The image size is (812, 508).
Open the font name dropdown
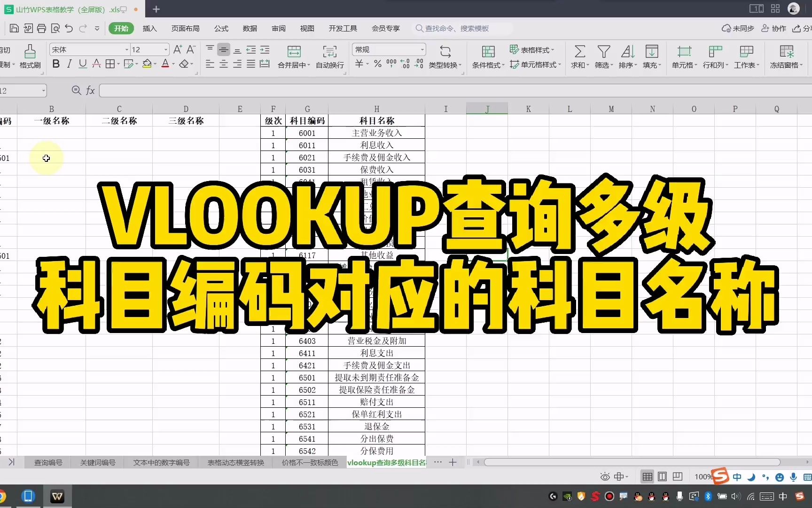126,49
